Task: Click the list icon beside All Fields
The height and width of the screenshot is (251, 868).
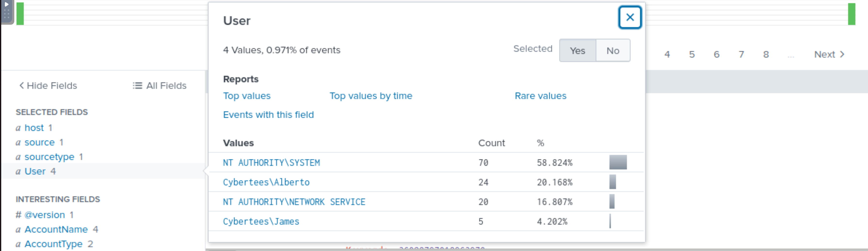Action: (x=137, y=85)
